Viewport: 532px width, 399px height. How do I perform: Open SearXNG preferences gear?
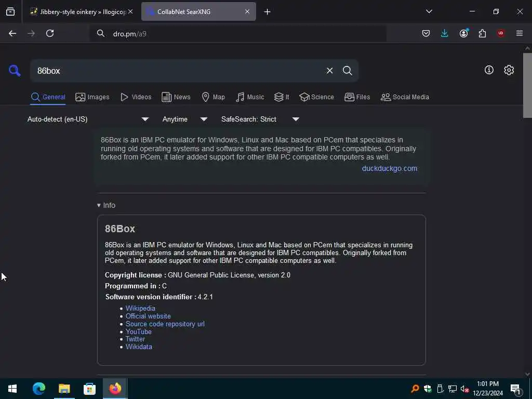(509, 70)
